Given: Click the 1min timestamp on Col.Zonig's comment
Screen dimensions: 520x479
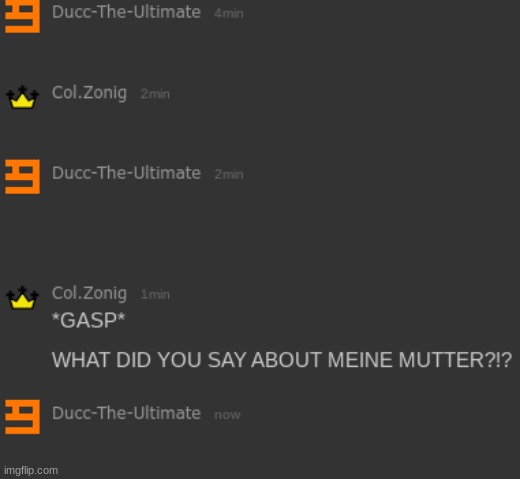Looking at the screenshot, I should pos(155,295).
